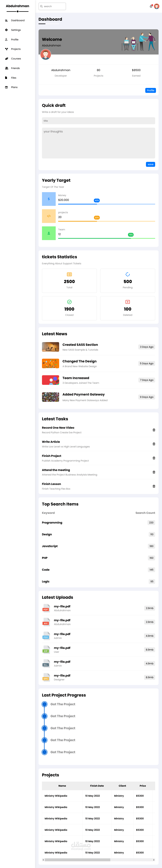Delete the "Record One New Video" task
Viewport: 162px width, 868px height.
[x=154, y=430]
